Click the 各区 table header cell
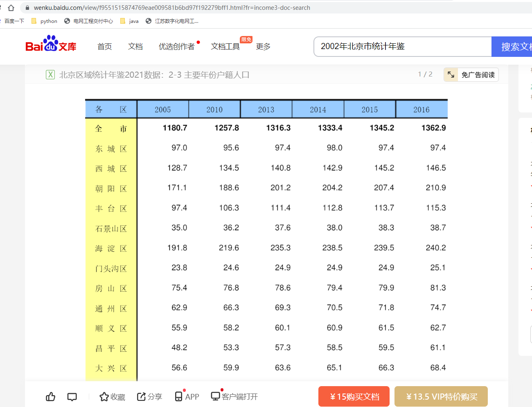Viewport: 532px width, 407px height. pyautogui.click(x=111, y=109)
